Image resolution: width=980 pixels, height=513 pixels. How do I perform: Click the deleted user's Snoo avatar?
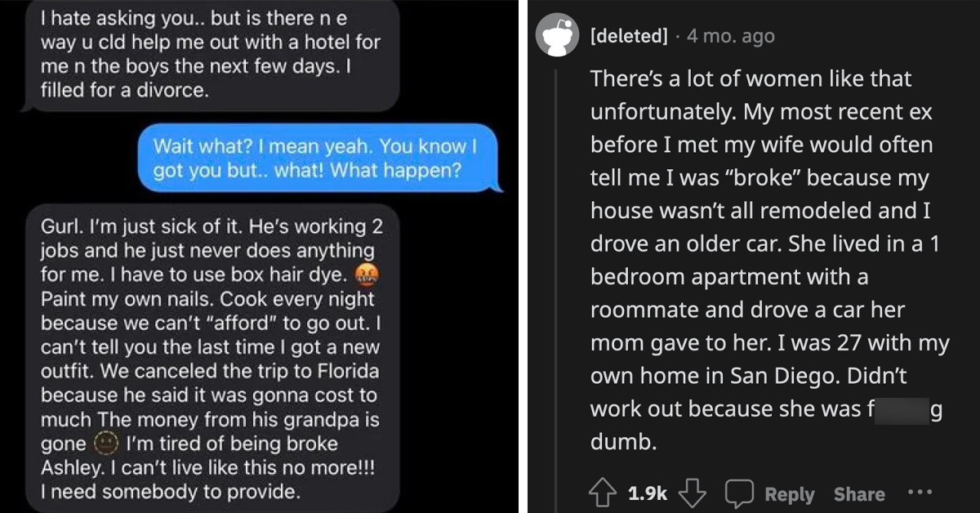pos(559,34)
